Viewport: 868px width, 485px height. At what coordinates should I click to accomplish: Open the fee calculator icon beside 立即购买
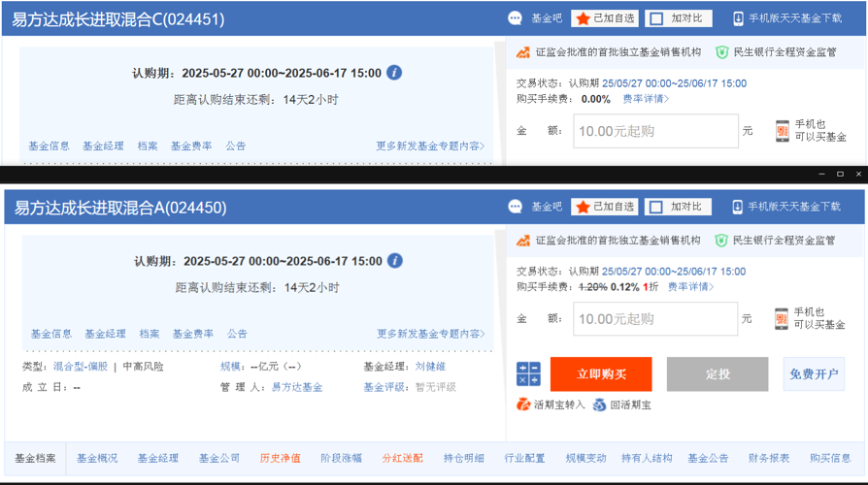tap(528, 373)
